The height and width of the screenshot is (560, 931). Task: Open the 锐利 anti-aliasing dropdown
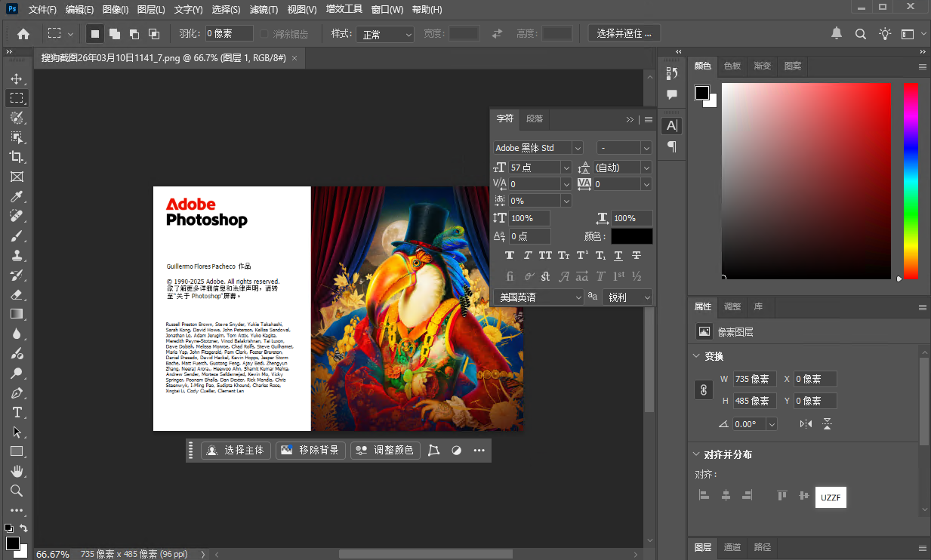pyautogui.click(x=627, y=297)
